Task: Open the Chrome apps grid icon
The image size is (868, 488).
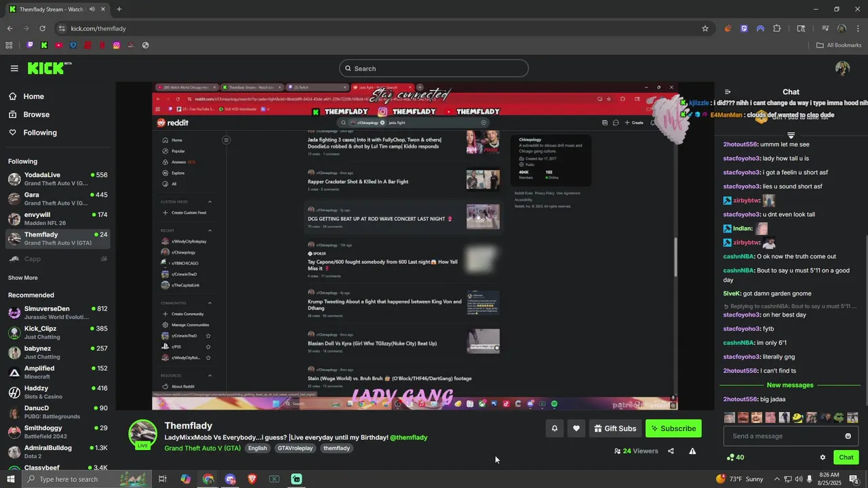Action: coord(9,45)
